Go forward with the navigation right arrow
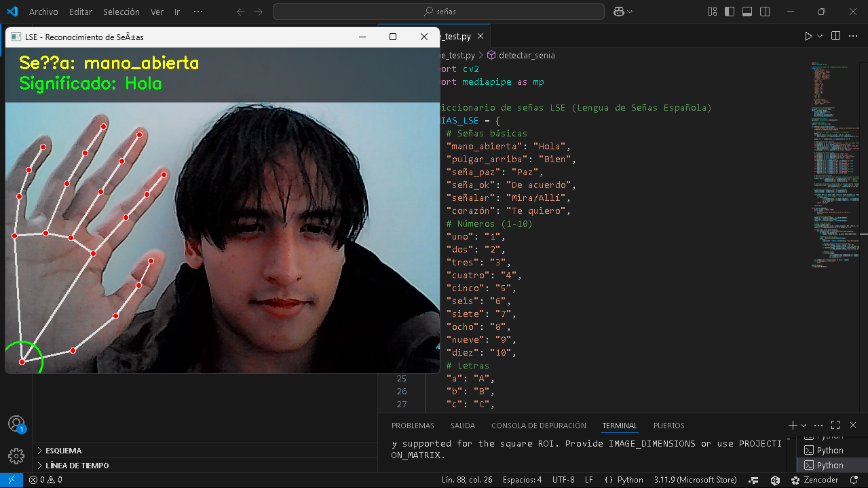The width and height of the screenshot is (868, 488). click(x=259, y=12)
